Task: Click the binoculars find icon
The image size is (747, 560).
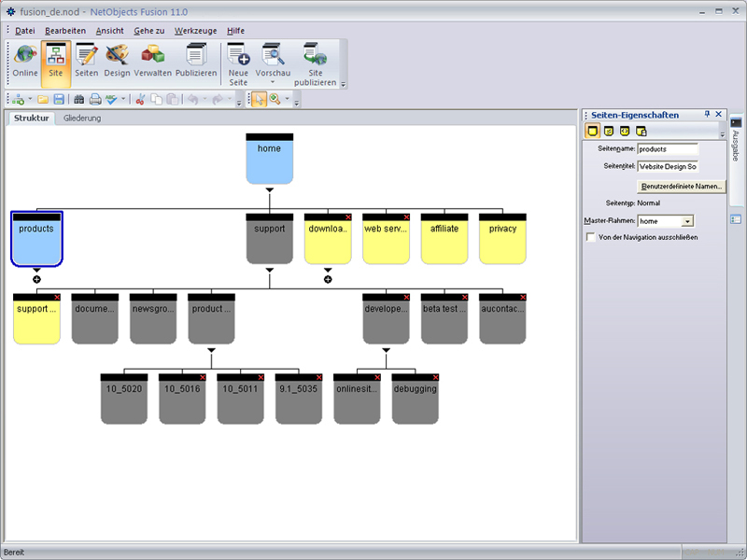Action: (79, 100)
